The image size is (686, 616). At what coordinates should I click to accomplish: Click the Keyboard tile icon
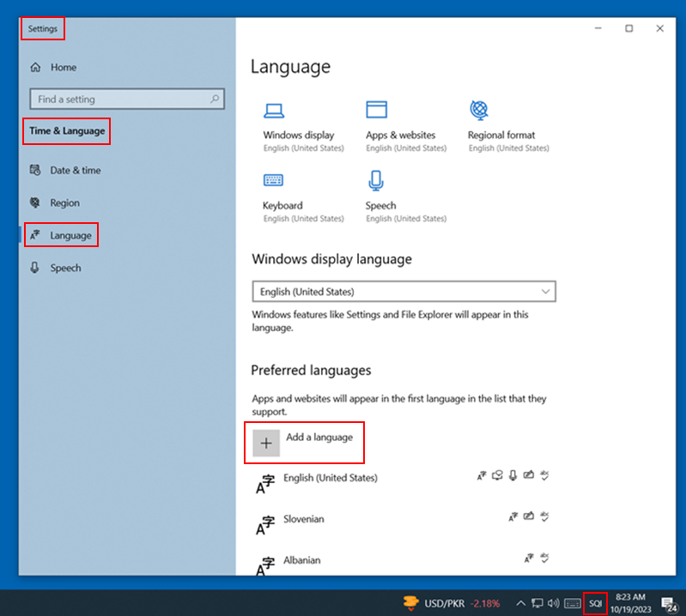[x=273, y=179]
